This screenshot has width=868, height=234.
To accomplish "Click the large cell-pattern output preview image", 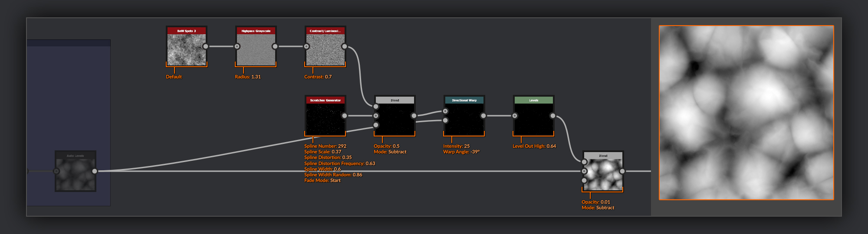I will coord(746,113).
